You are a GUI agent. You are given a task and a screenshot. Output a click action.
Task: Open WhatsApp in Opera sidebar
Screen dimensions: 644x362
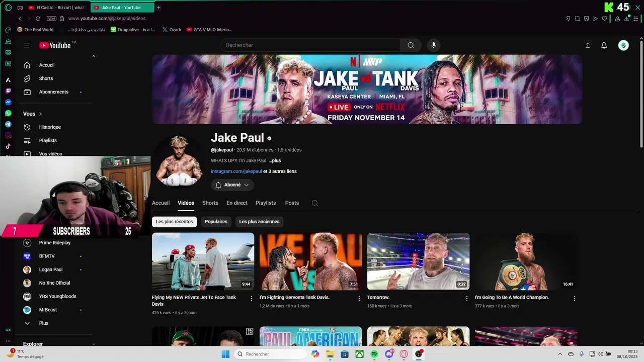tap(8, 113)
